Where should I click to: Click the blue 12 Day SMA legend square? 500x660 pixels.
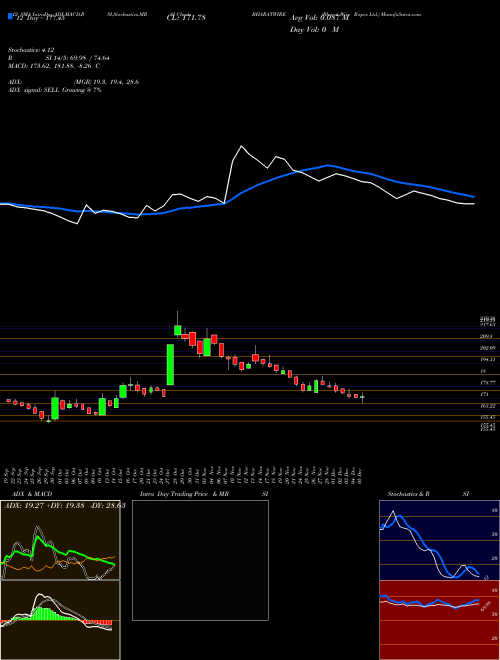(x=10, y=17)
